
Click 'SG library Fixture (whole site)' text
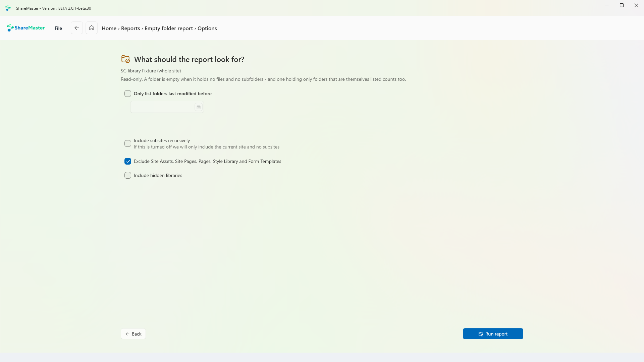point(151,71)
